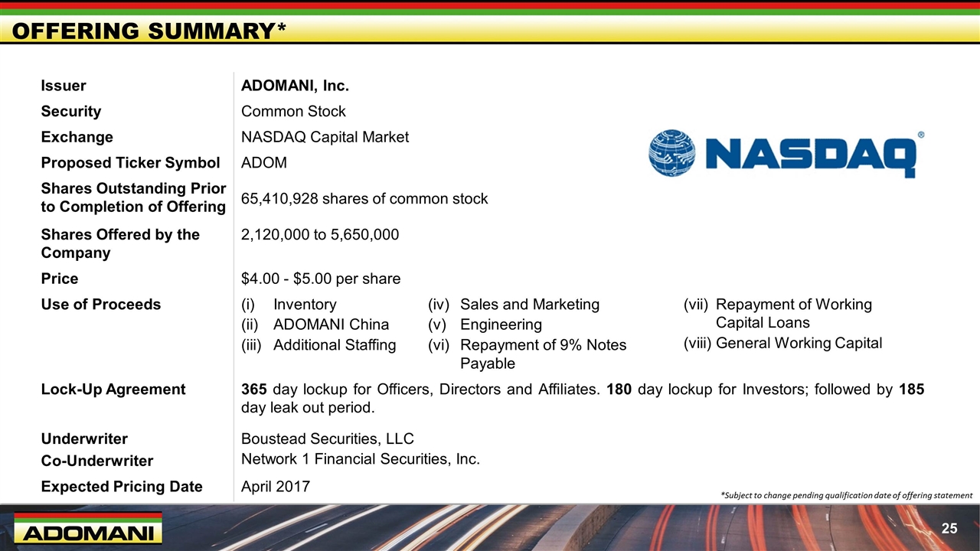Select Sales and Marketing list item
Viewport: 980px width, 551px height.
coord(529,305)
